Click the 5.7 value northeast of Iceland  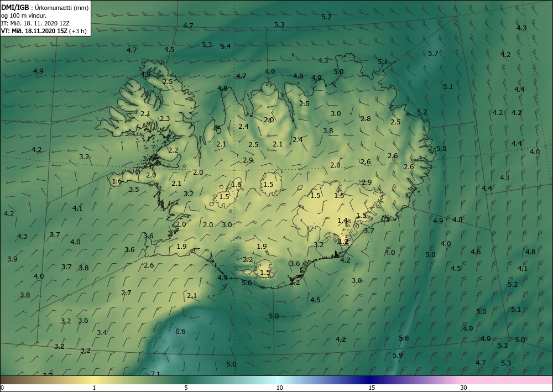point(433,54)
